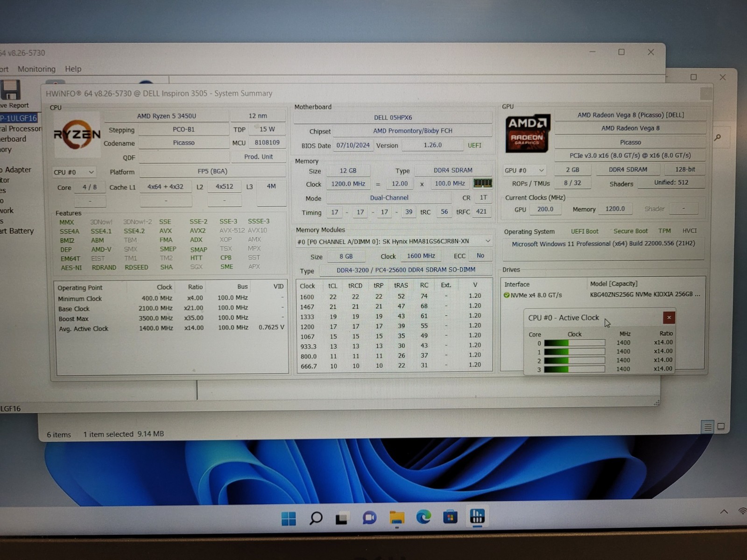Click the Windows 11 Professional OS text
This screenshot has width=747, height=560.
click(x=603, y=244)
